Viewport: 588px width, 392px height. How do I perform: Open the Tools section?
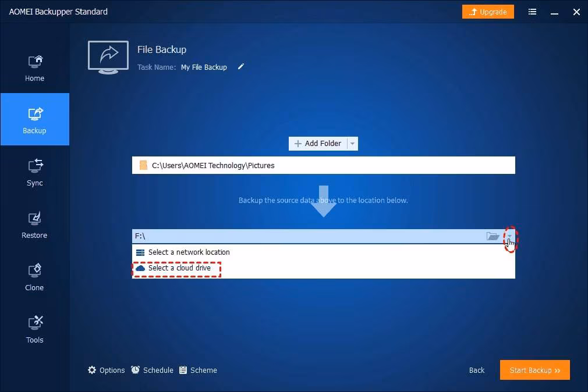tap(34, 329)
